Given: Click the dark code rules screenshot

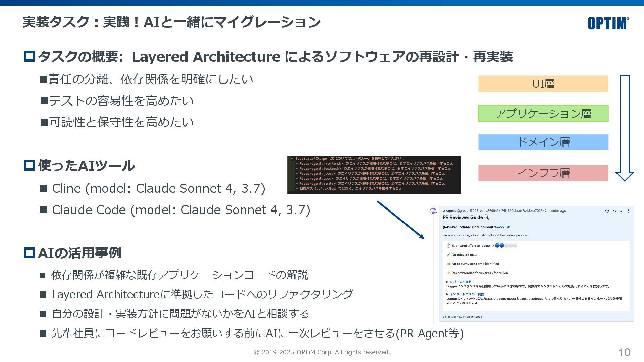Looking at the screenshot, I should click(374, 175).
